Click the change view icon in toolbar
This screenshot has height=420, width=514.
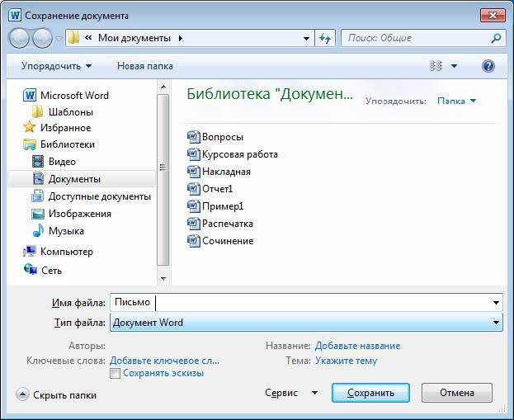tap(436, 66)
